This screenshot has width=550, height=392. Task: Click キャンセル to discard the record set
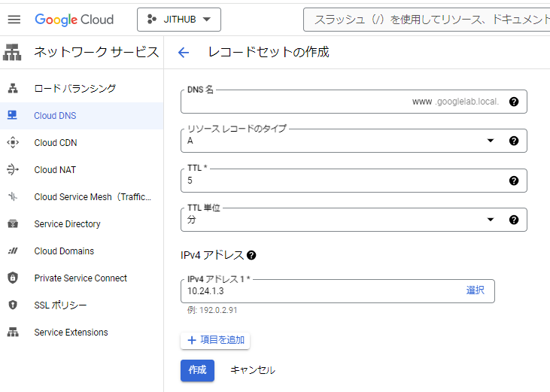(x=253, y=370)
